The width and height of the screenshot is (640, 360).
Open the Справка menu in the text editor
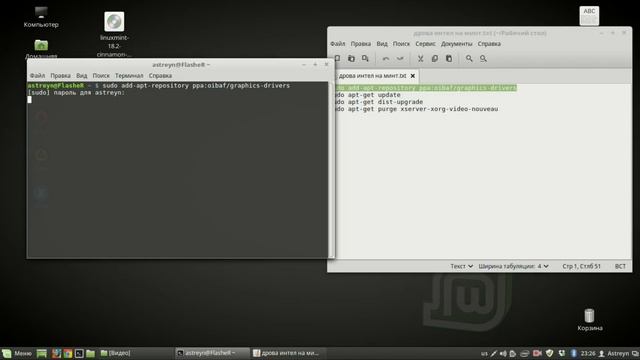pyautogui.click(x=489, y=44)
